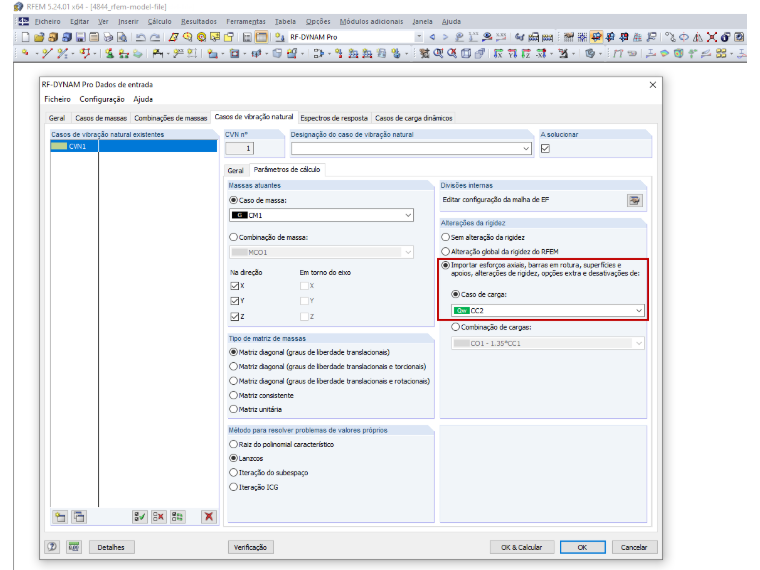This screenshot has height=570, width=760.
Task: Click the view in X direction icon
Action: pos(498,53)
